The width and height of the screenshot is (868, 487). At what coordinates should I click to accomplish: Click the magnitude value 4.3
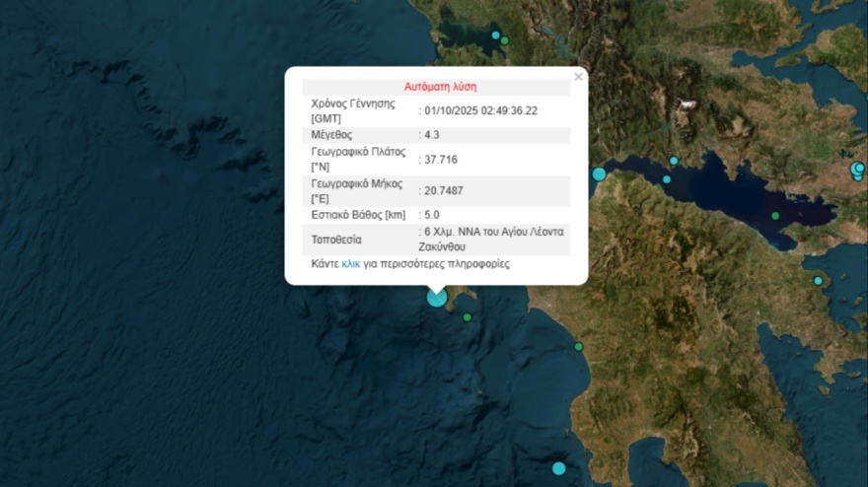pos(431,135)
